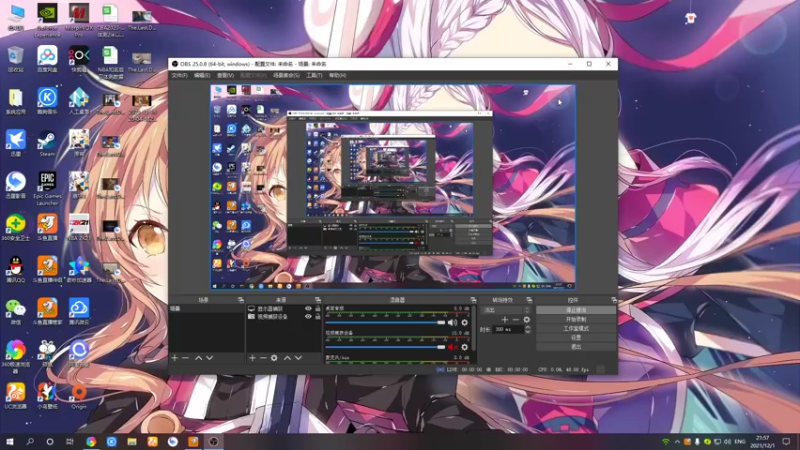Open gear for muted 视频捕获设备 mixer channel
Image resolution: width=800 pixels, height=450 pixels.
click(464, 347)
